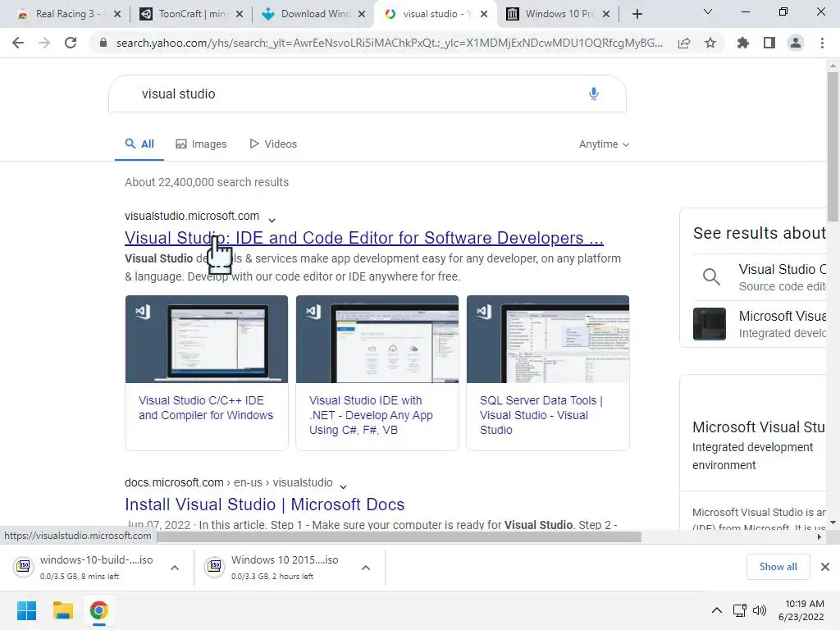
Task: Expand Windows 10 2015 iso download options
Action: coord(366,568)
